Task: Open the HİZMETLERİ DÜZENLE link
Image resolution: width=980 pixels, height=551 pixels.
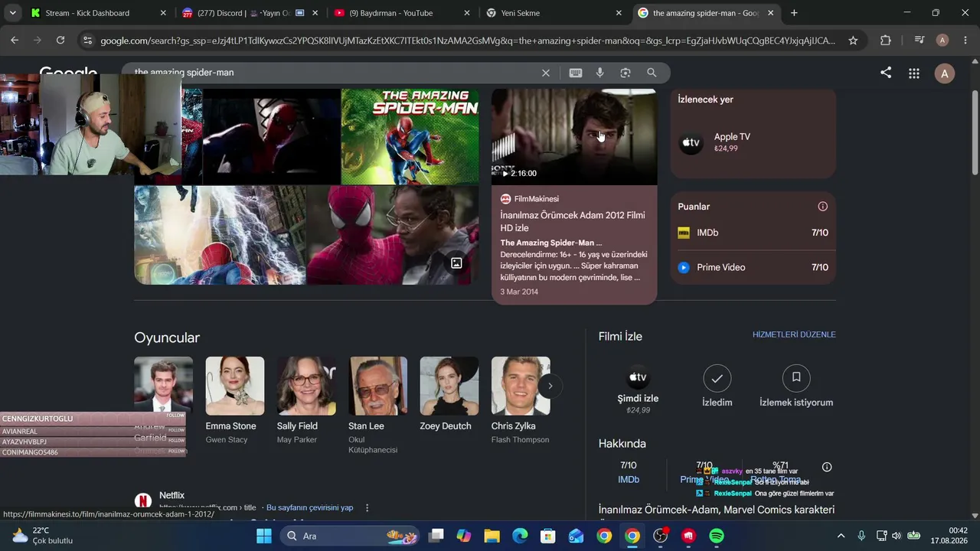Action: (x=794, y=334)
